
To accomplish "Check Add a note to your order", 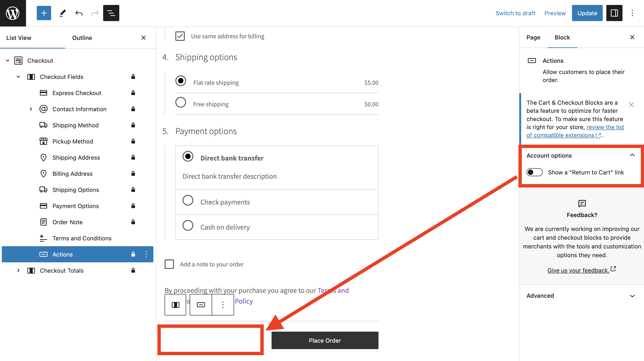I will coord(169,264).
